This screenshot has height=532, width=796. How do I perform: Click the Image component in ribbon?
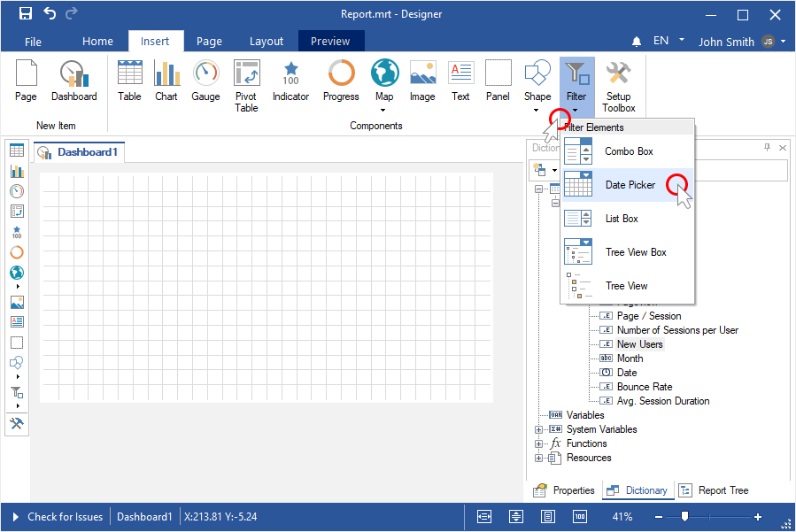[x=422, y=81]
